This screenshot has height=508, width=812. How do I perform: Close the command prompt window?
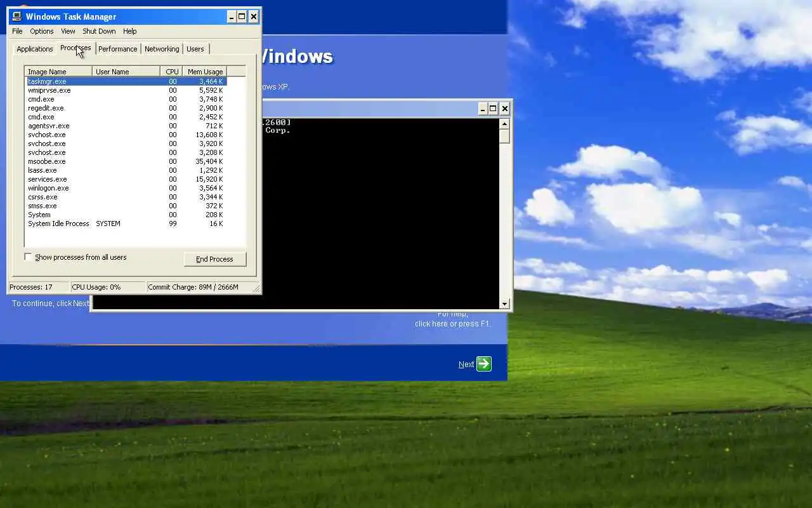[x=505, y=109]
